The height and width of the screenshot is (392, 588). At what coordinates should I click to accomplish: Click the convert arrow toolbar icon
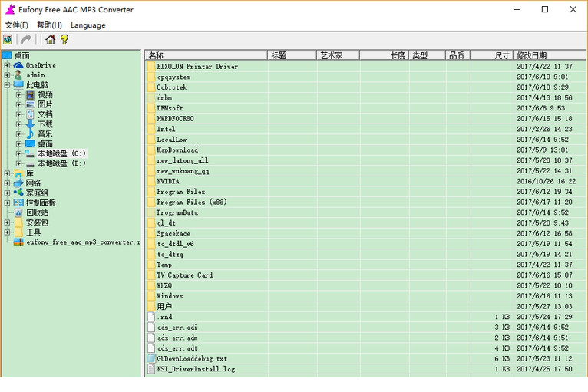(26, 39)
